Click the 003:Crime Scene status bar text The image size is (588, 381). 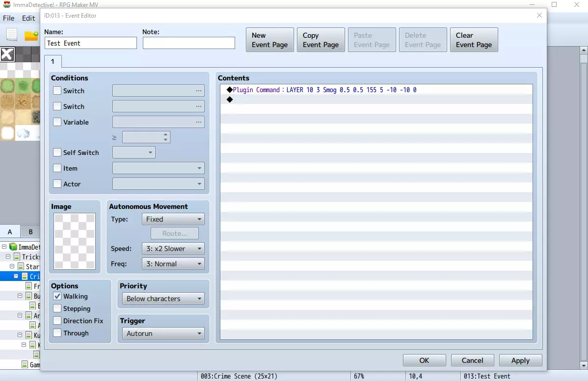[x=239, y=376]
